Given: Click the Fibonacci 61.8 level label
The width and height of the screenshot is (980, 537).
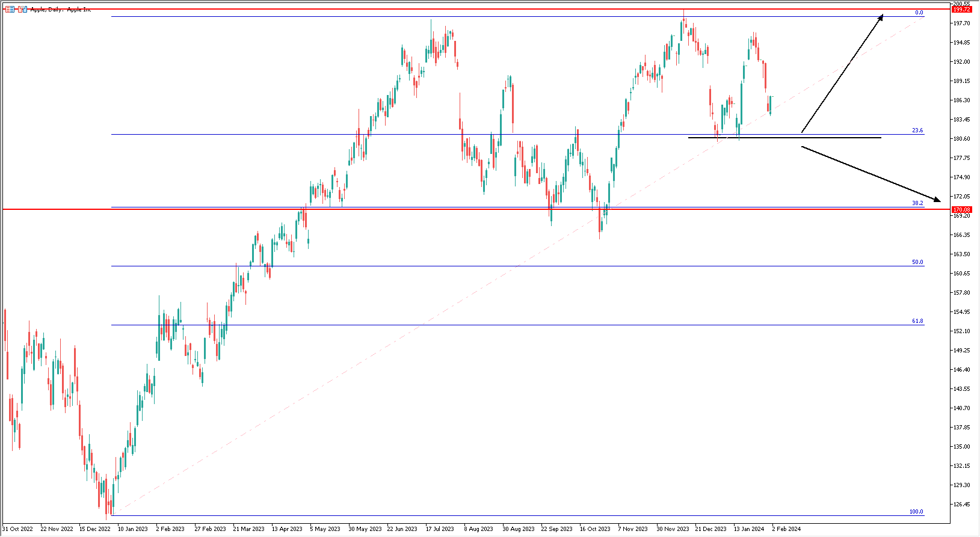Looking at the screenshot, I should point(917,321).
